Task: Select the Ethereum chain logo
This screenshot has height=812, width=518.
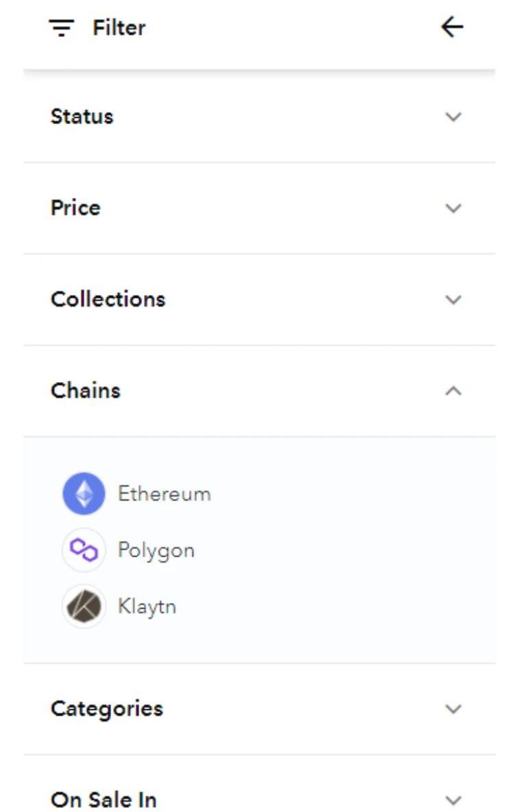Action: (84, 494)
